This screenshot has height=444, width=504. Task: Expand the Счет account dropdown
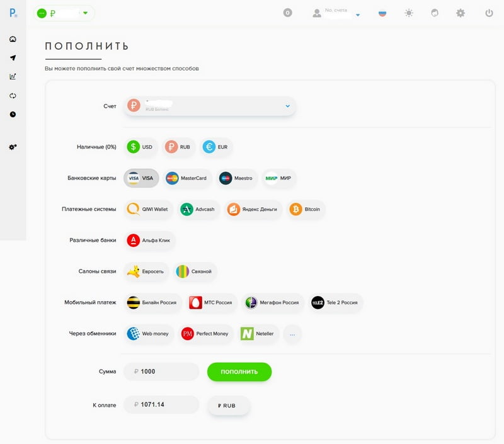tap(210, 106)
